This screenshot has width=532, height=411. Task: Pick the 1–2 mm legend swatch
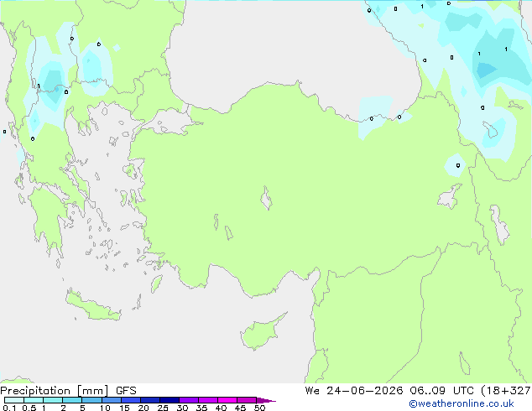point(53,400)
